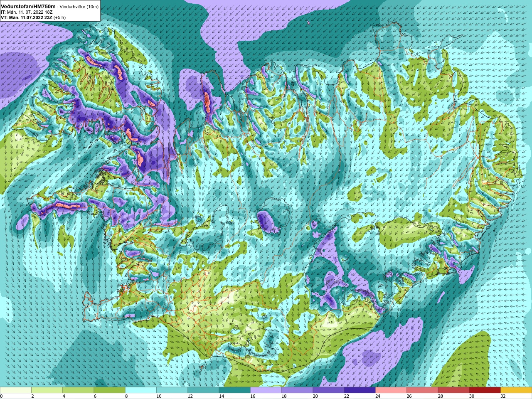
Task: Click the legend scale label "0"
Action: pos(2,396)
